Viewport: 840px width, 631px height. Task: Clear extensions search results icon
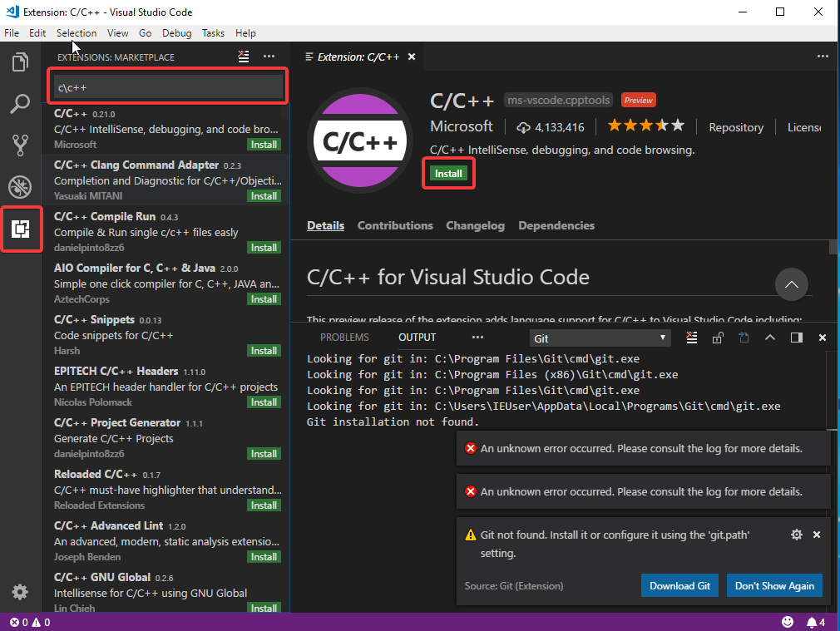pyautogui.click(x=244, y=57)
